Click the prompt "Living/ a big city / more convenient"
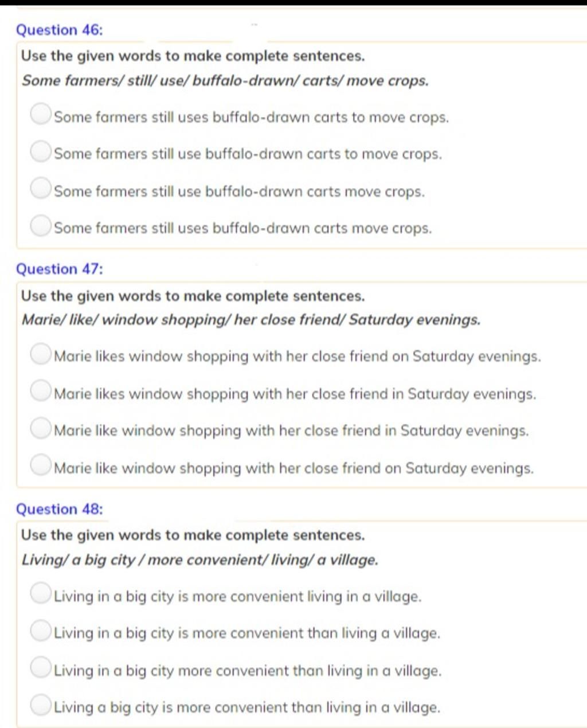The image size is (587, 728). 200,559
